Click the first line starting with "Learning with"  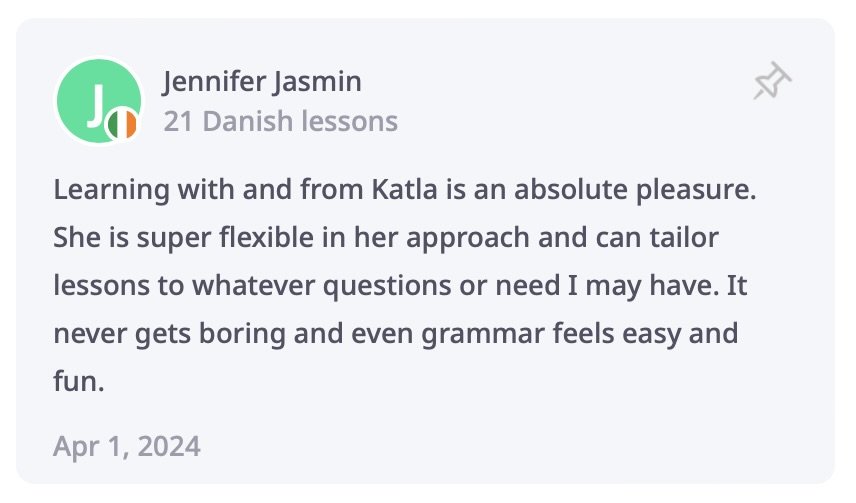[x=405, y=190]
